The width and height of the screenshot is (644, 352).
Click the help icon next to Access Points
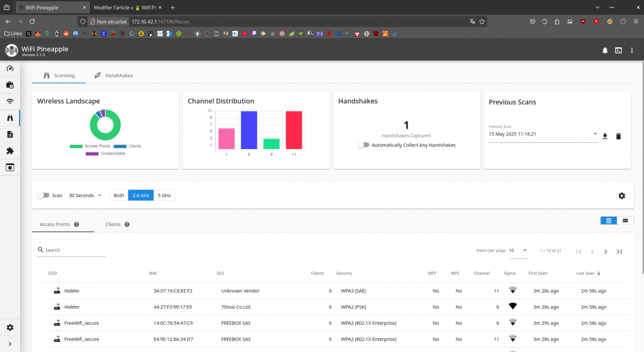pos(76,225)
